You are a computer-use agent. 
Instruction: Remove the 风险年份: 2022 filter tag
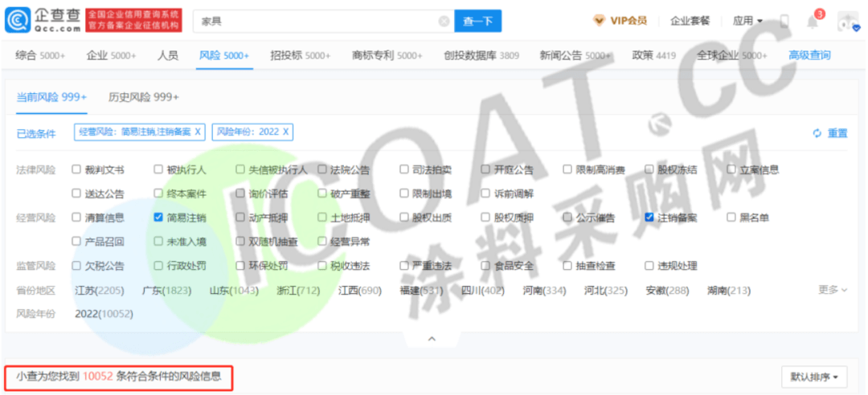(x=285, y=132)
